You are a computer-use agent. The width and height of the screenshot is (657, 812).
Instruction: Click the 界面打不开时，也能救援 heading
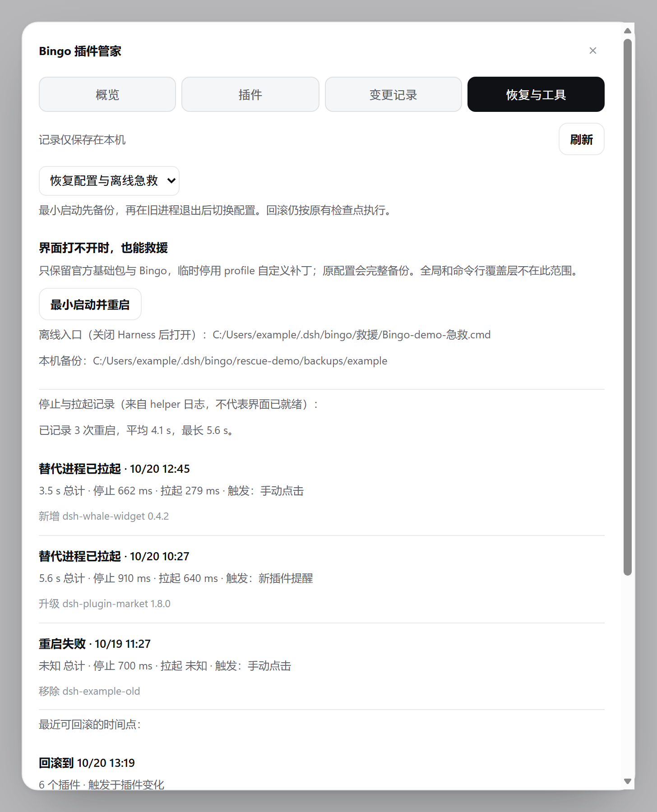pyautogui.click(x=103, y=248)
